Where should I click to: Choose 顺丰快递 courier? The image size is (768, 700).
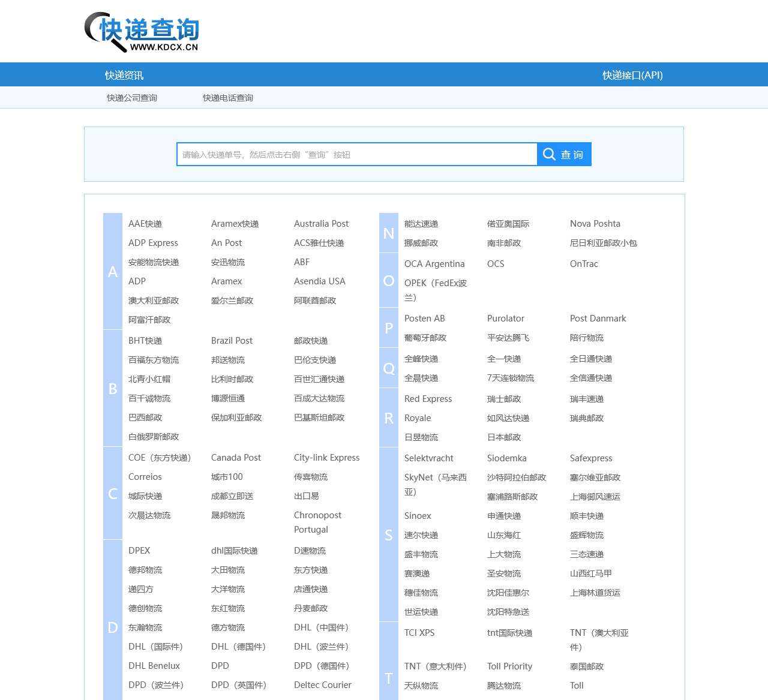[587, 516]
